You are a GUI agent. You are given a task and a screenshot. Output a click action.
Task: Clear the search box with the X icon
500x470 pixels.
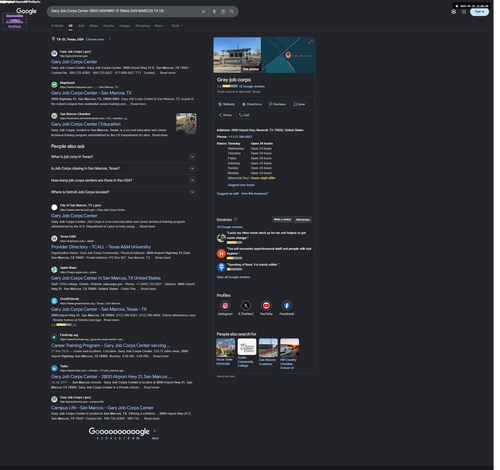(x=203, y=12)
